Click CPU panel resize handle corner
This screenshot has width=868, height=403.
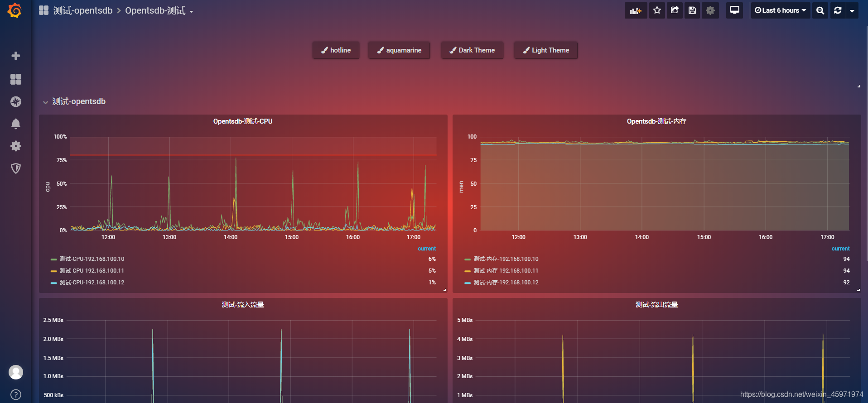click(x=445, y=290)
